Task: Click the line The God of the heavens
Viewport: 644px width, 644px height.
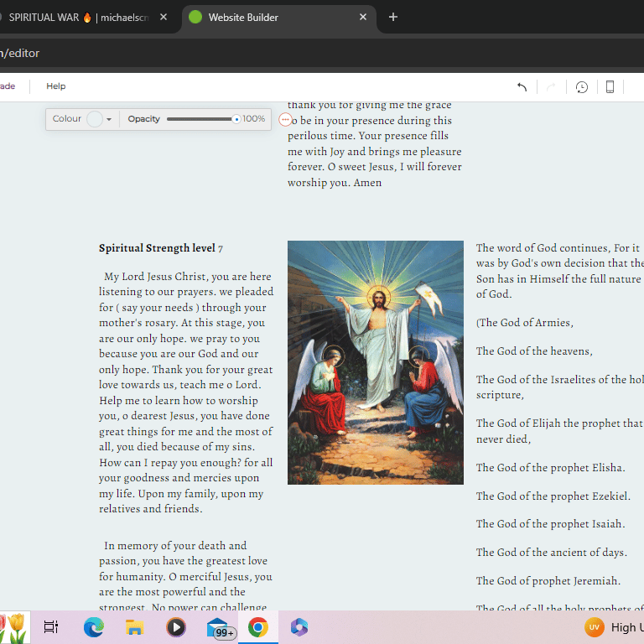Action: pos(534,351)
